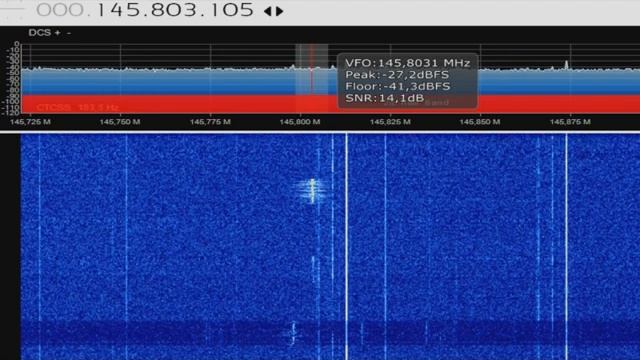Click the Peak:-27,2dBFS readout
Viewport: 640px width, 360px height.
point(397,75)
